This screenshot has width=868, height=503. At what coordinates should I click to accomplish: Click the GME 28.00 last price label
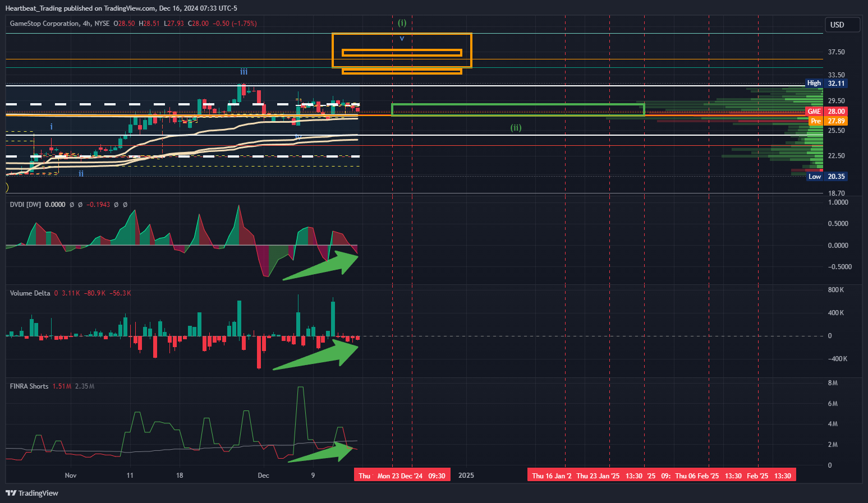[826, 112]
